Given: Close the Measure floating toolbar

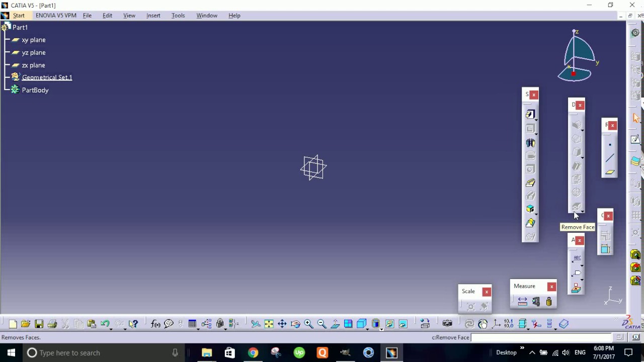Looking at the screenshot, I should [552, 287].
